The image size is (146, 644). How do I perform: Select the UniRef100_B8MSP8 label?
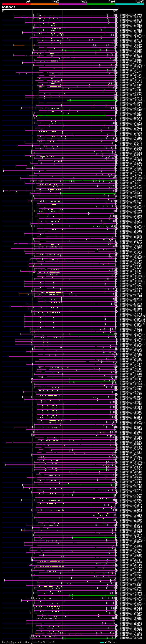[131, 308]
